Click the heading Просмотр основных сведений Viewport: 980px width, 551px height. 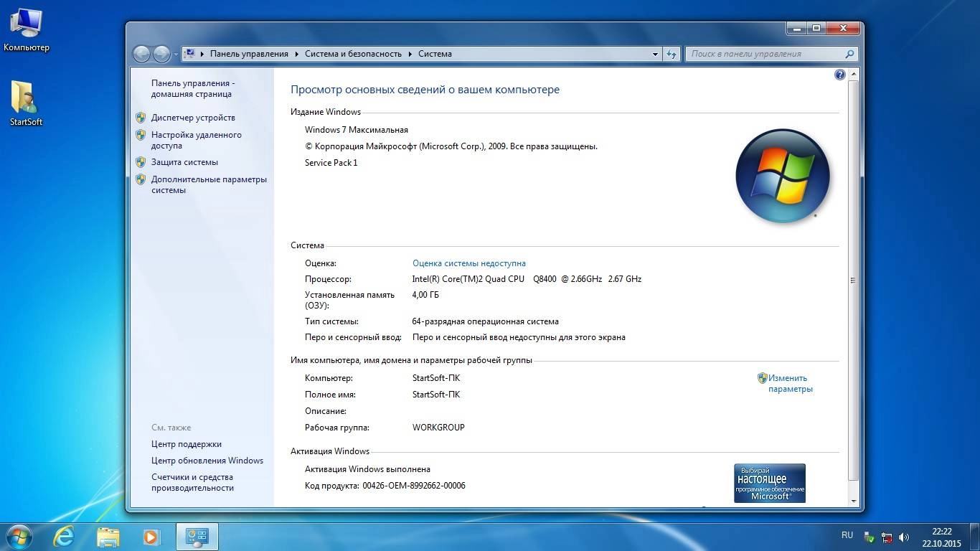[x=425, y=90]
